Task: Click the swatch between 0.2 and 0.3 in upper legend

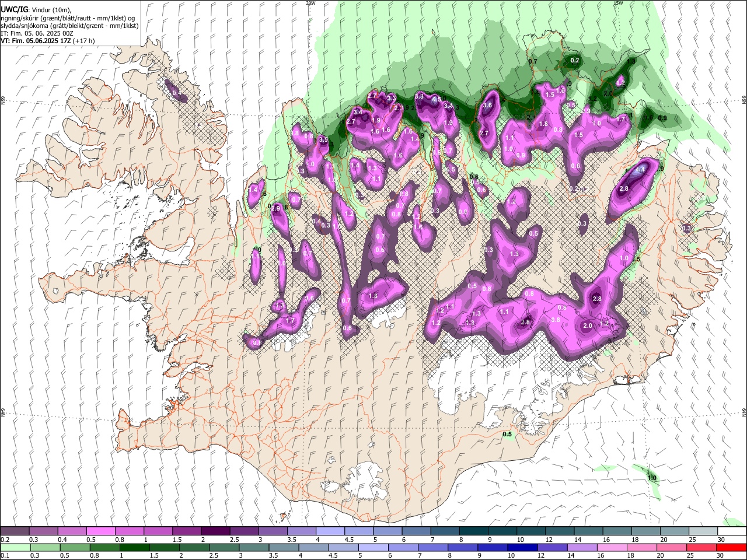Action: click(x=15, y=531)
